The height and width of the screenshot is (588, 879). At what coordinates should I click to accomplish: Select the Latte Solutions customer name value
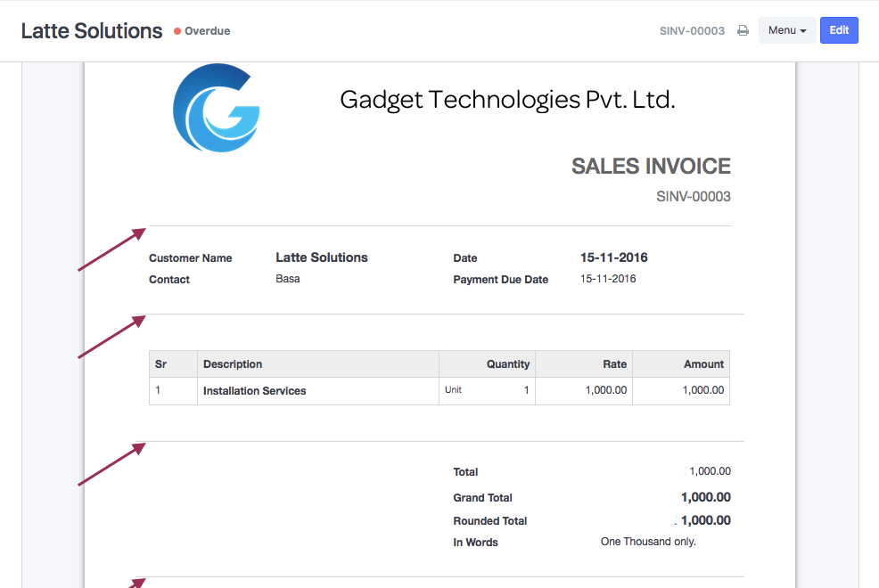[322, 257]
